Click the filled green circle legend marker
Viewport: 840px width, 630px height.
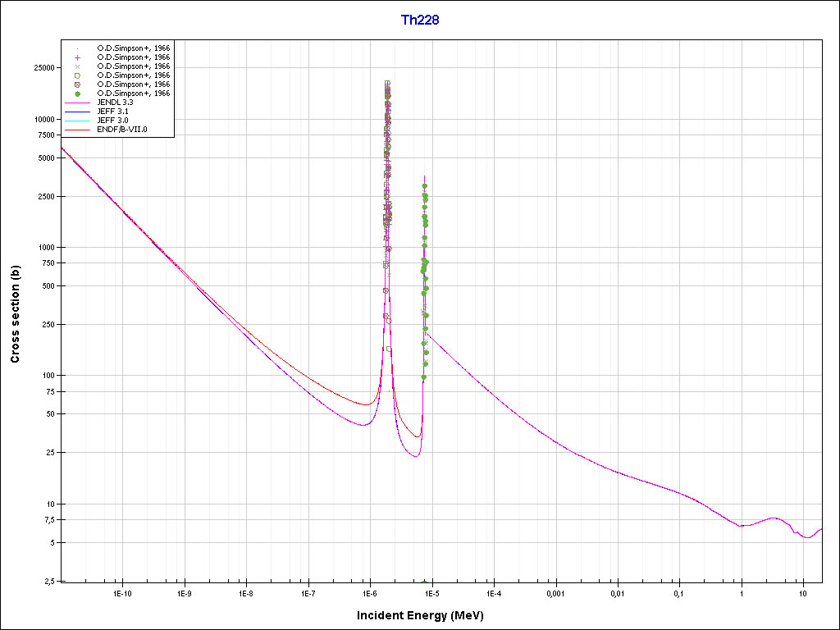click(77, 94)
